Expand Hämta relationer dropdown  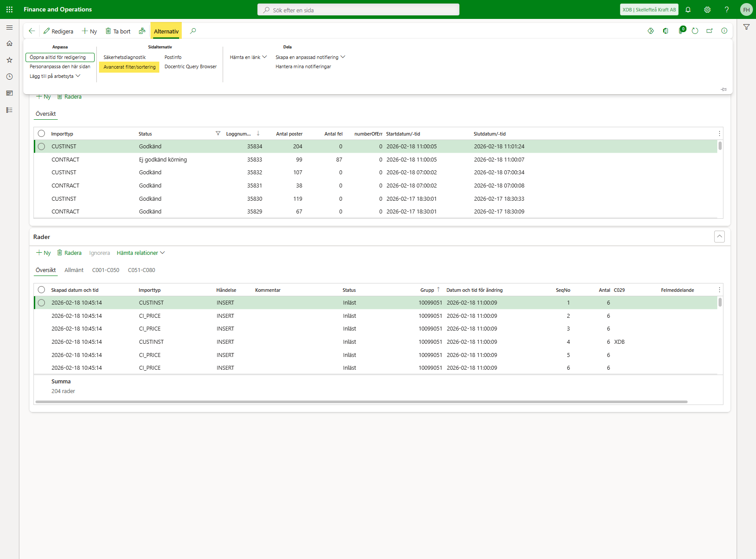click(x=140, y=253)
